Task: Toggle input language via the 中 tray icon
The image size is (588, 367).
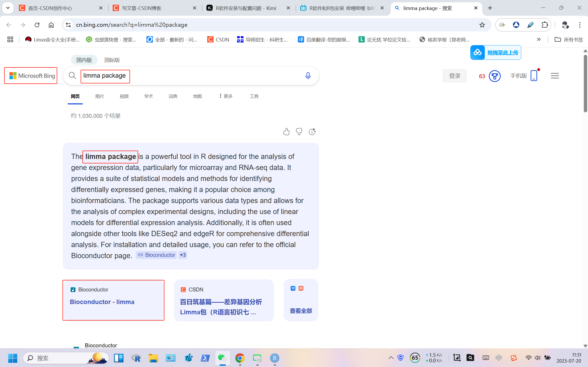Action: (x=499, y=358)
